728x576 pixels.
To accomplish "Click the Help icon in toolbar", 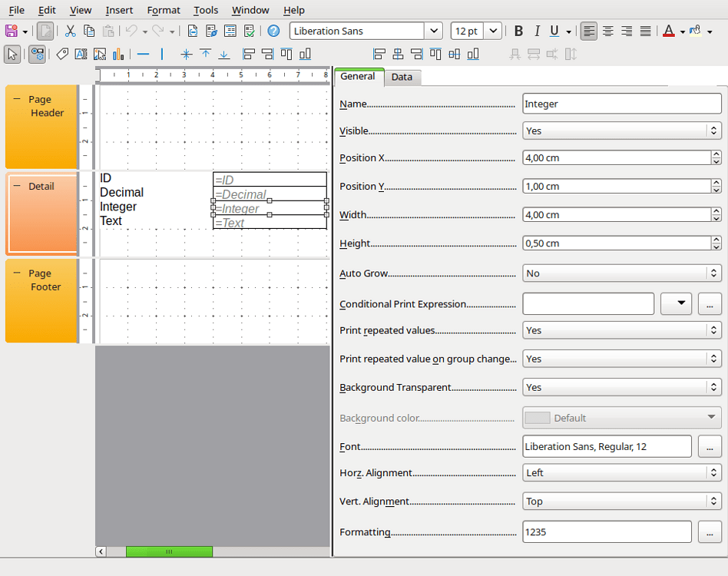I will click(x=273, y=31).
